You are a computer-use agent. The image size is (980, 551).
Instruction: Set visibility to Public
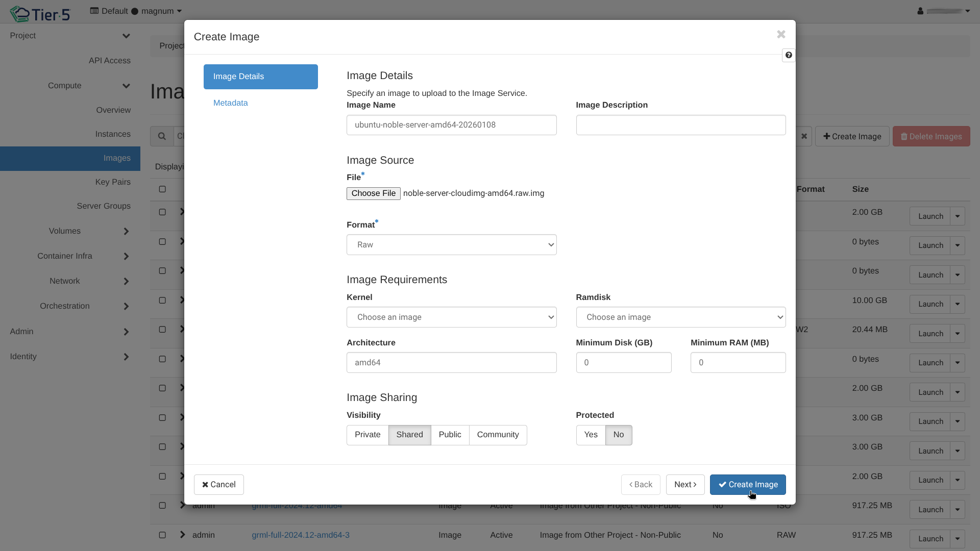pos(450,435)
